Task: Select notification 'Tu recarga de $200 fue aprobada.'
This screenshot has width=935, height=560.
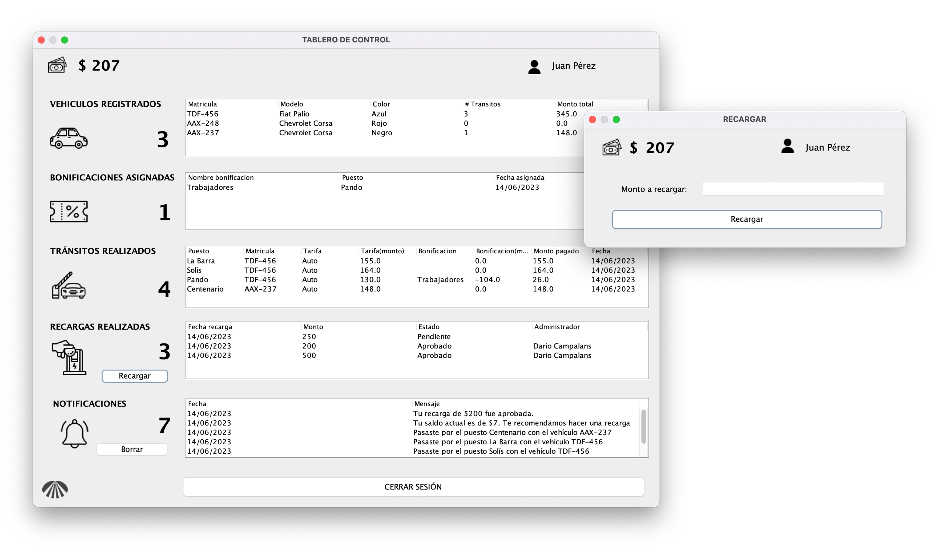Action: 413,414
